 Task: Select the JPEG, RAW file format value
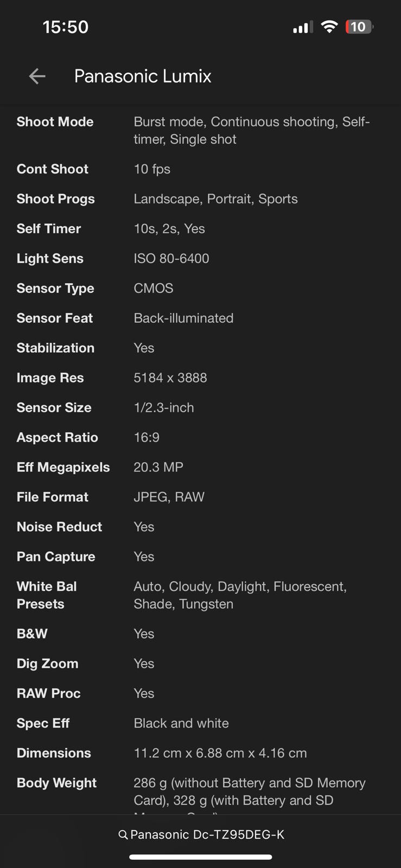click(169, 497)
